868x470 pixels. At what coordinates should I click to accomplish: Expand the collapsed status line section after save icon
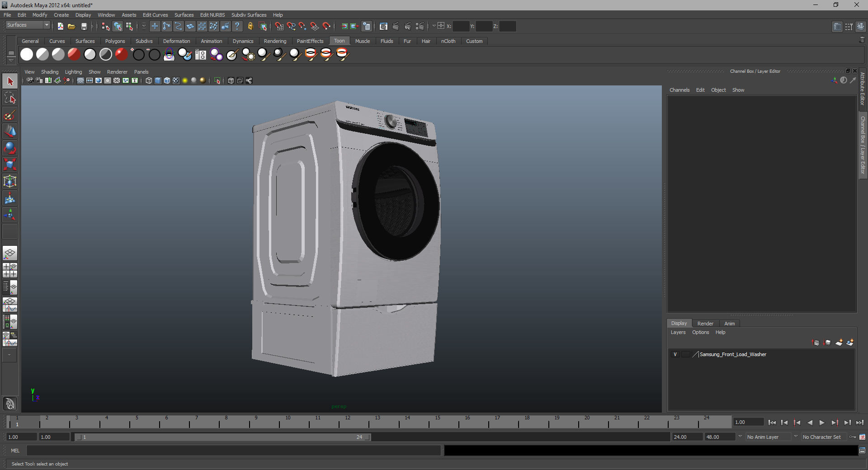click(x=92, y=26)
